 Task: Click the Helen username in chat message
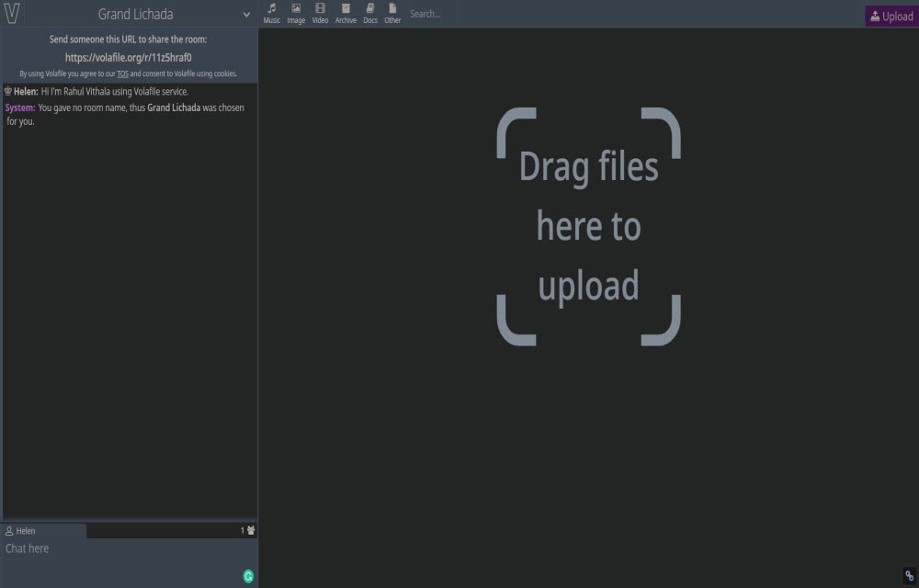26,91
